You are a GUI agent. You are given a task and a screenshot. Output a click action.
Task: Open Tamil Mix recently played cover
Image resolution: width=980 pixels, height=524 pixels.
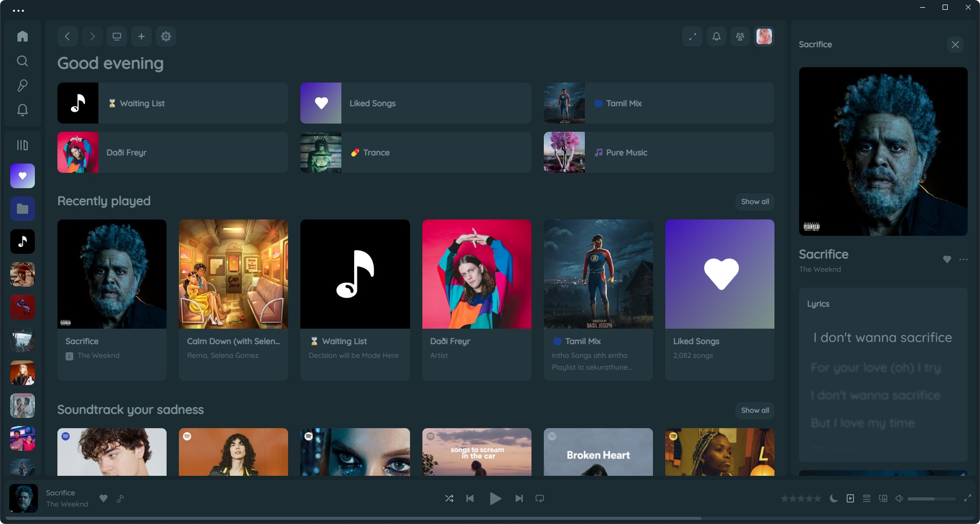click(598, 274)
